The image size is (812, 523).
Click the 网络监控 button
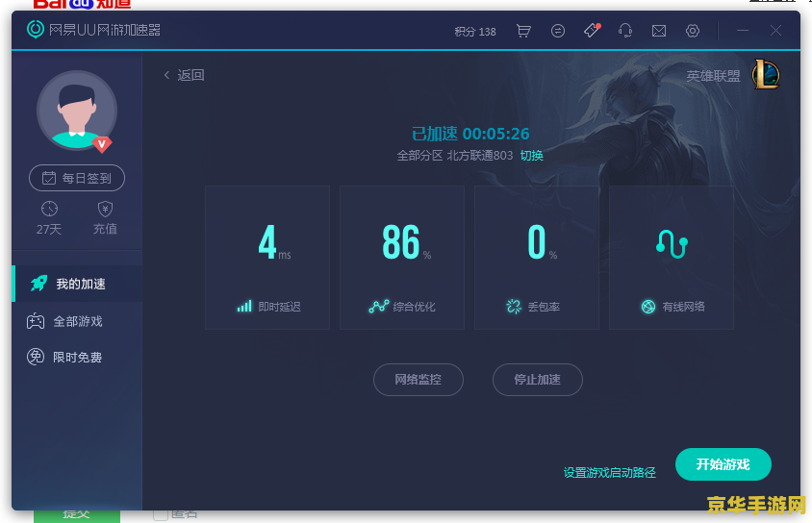pos(419,380)
